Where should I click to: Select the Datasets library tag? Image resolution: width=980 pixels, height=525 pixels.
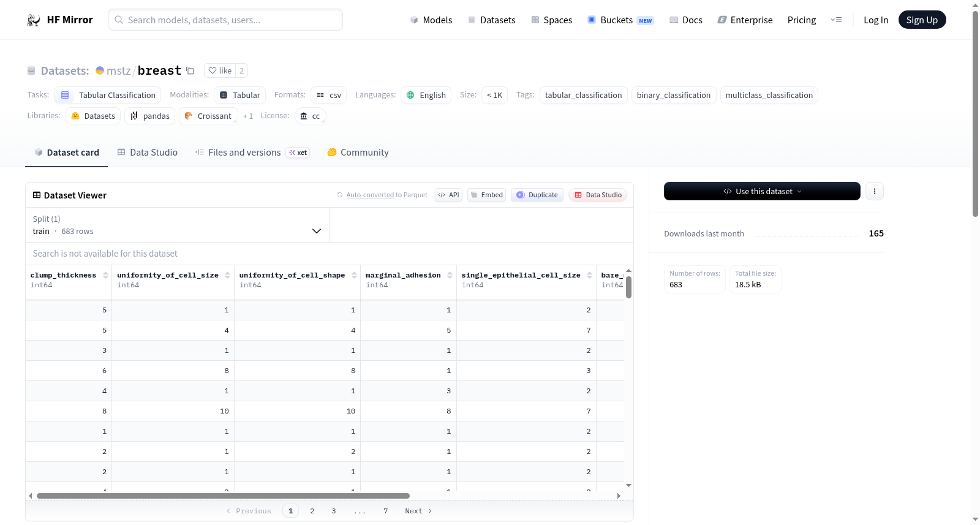[93, 116]
